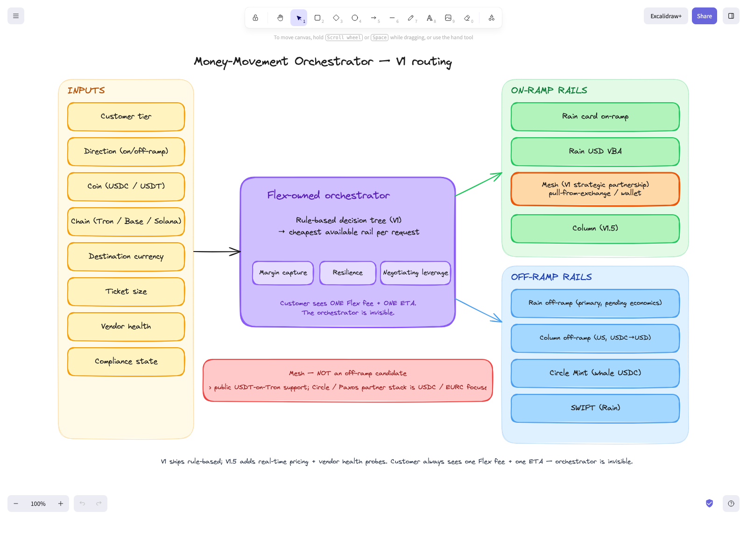Click the encryption shield icon

pos(709,503)
